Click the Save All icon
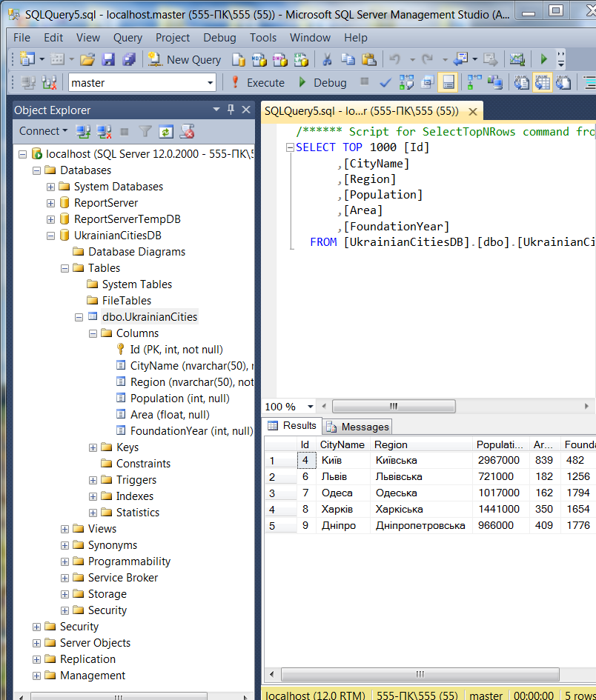Viewport: 596px width, 700px height. point(129,59)
